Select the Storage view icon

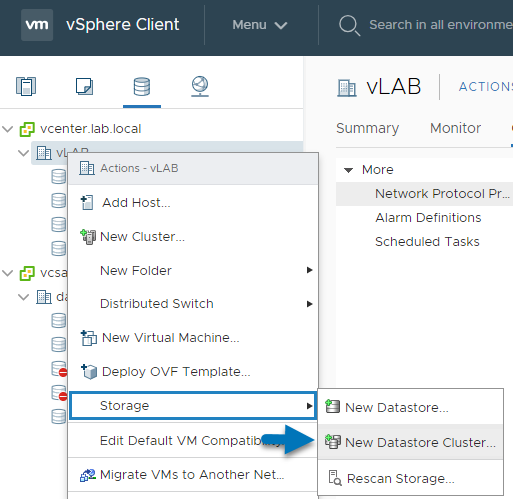pos(142,86)
